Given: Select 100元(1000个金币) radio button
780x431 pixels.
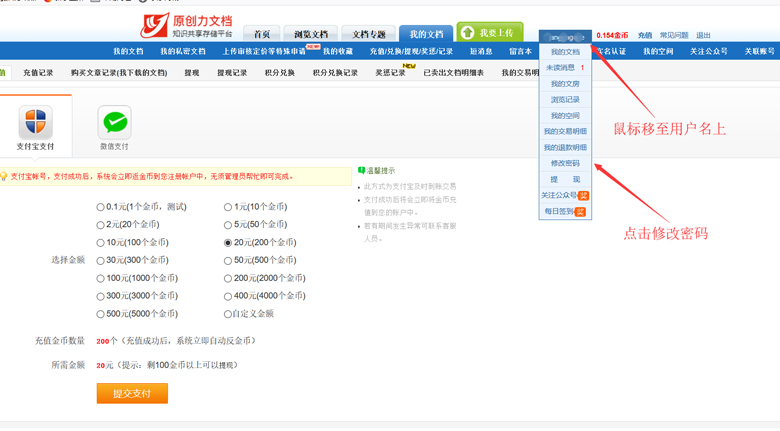Looking at the screenshot, I should coord(100,279).
